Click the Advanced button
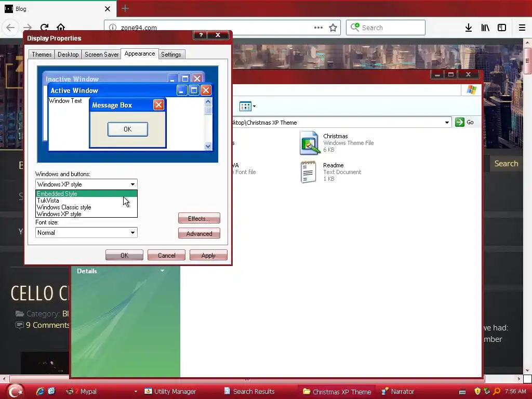 (x=199, y=233)
